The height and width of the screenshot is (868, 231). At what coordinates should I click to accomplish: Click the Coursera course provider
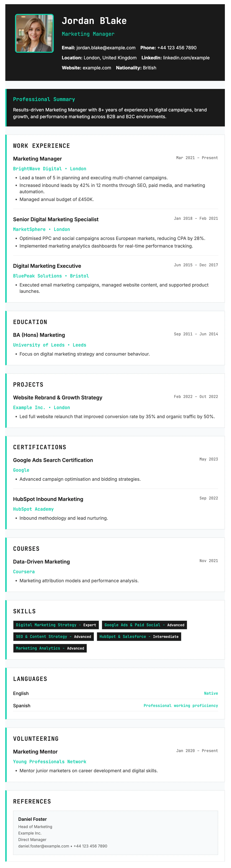pyautogui.click(x=24, y=572)
